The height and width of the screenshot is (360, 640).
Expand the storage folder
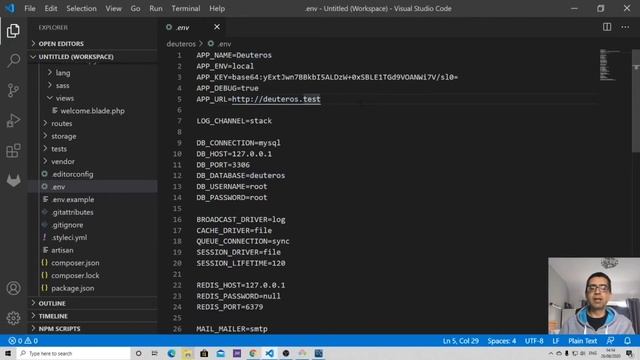point(93,136)
